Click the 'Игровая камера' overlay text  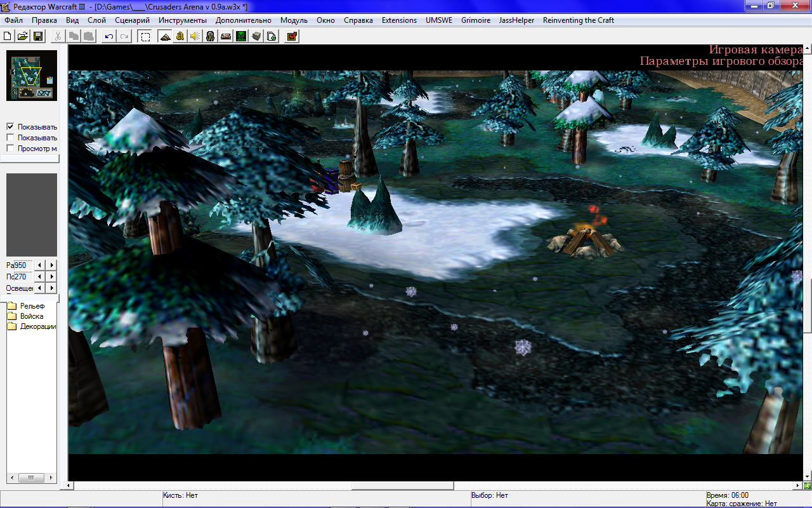756,50
